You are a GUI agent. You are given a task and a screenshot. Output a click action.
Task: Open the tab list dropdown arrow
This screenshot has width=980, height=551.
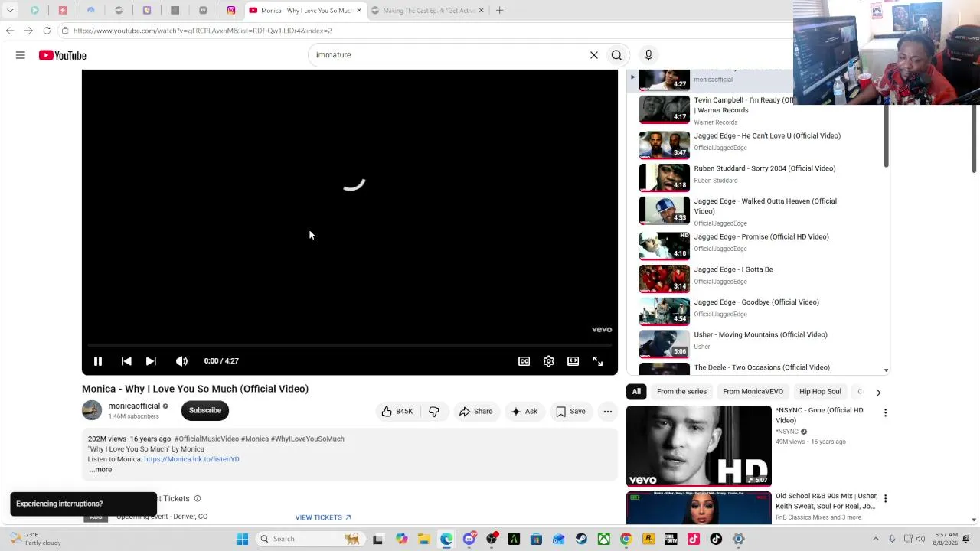10,11
